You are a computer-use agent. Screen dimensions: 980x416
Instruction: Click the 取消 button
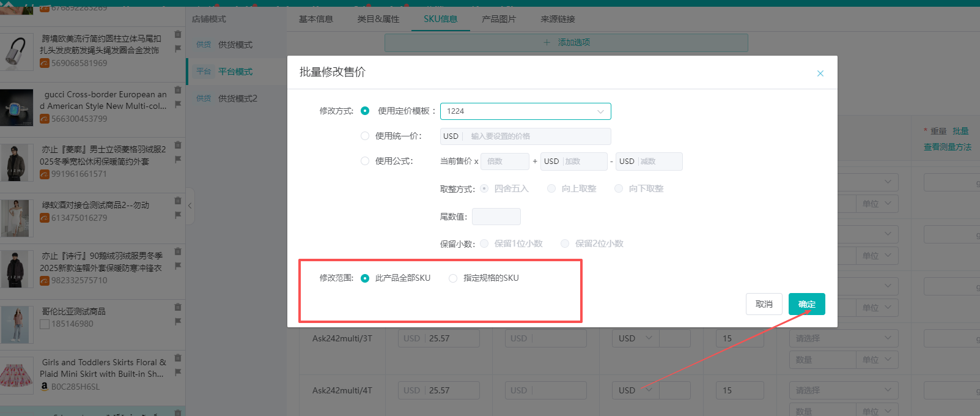[x=764, y=304]
